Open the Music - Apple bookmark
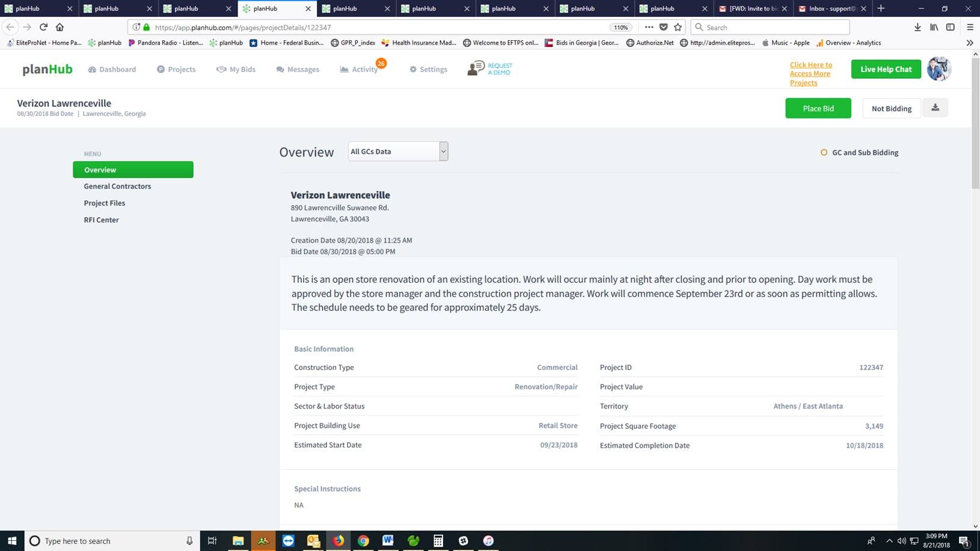Screen dimensions: 980x551 point(785,43)
